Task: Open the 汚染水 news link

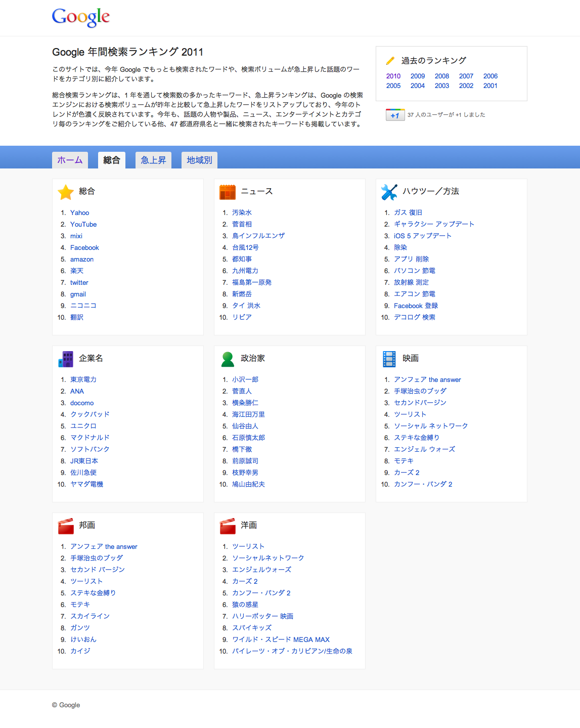Action: (242, 213)
